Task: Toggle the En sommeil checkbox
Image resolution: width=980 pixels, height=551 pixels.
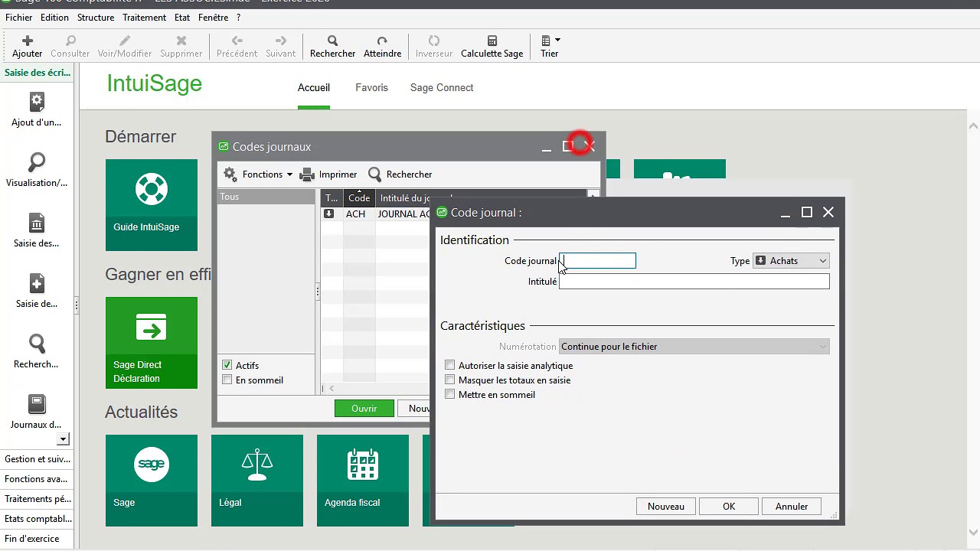Action: pos(227,380)
